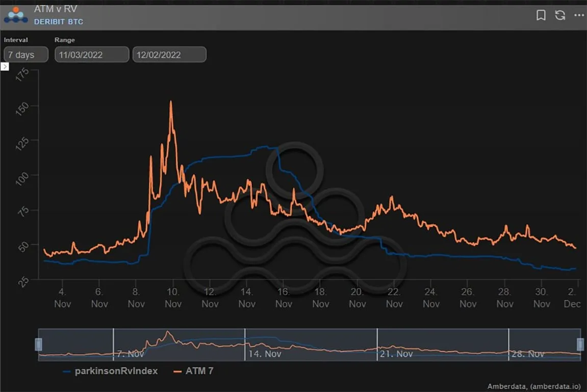Click the DERIBIT BTC subtitle
The height and width of the screenshot is (392, 587).
click(59, 22)
